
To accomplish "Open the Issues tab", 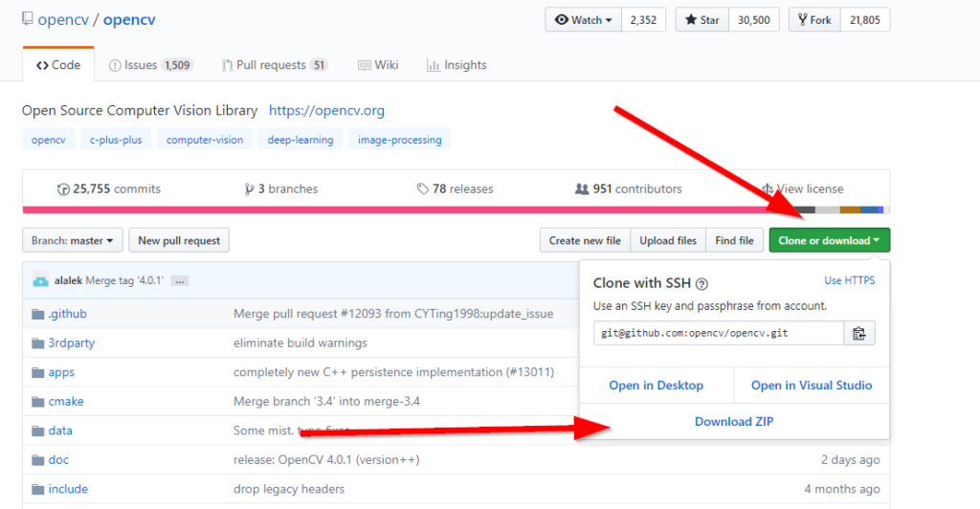I will tap(150, 65).
